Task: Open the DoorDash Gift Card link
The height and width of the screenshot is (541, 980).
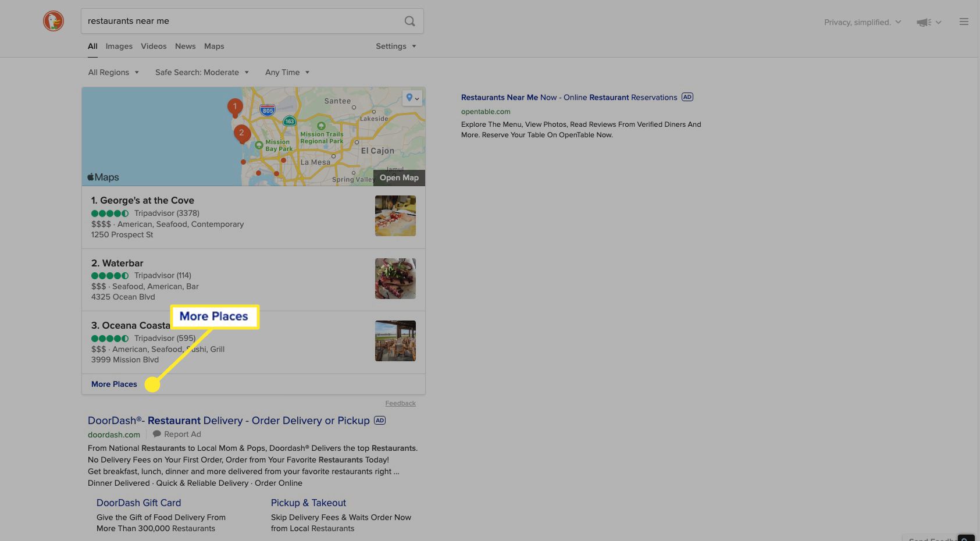Action: [x=138, y=503]
